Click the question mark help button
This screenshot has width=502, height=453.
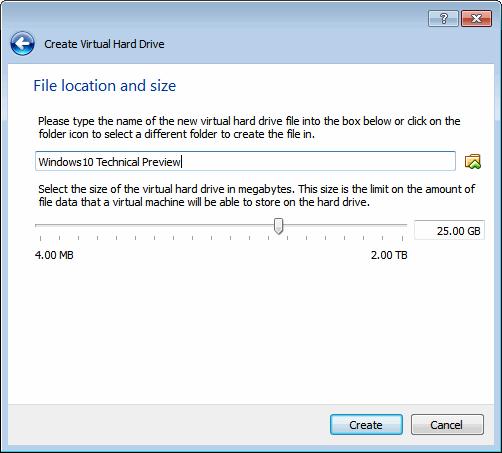443,18
